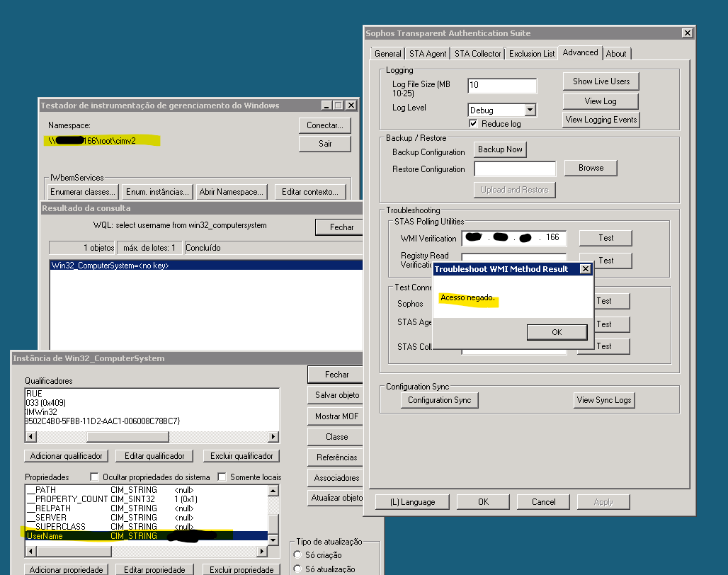
Task: Click OK at bottom of Sophos suite window
Action: [483, 502]
